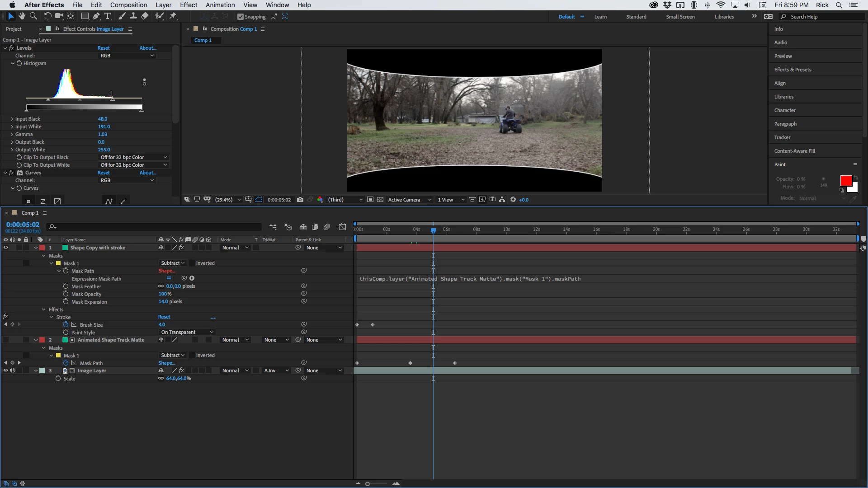Viewport: 868px width, 488px height.
Task: Open the Graph Editor in timeline
Action: click(342, 227)
